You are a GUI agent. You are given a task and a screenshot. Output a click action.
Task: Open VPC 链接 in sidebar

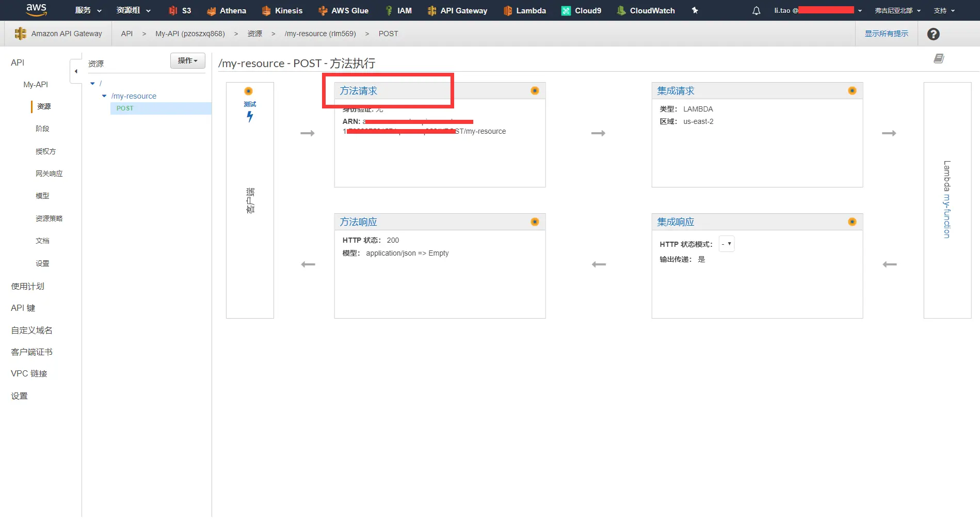point(29,373)
